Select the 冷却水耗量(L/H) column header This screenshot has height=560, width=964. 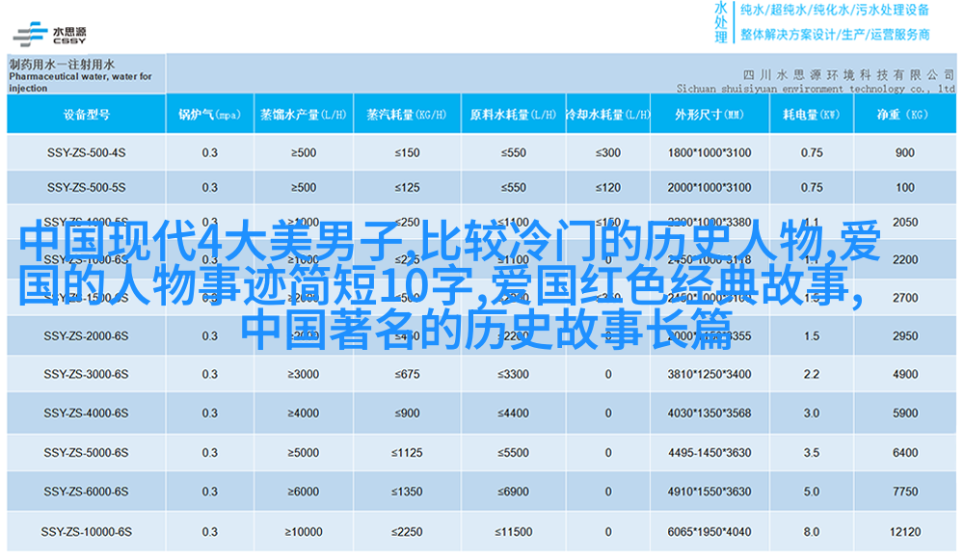click(607, 115)
